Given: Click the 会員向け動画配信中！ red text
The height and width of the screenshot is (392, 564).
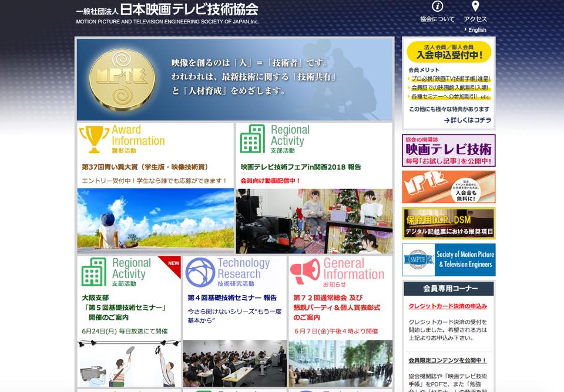Looking at the screenshot, I should click(x=270, y=181).
